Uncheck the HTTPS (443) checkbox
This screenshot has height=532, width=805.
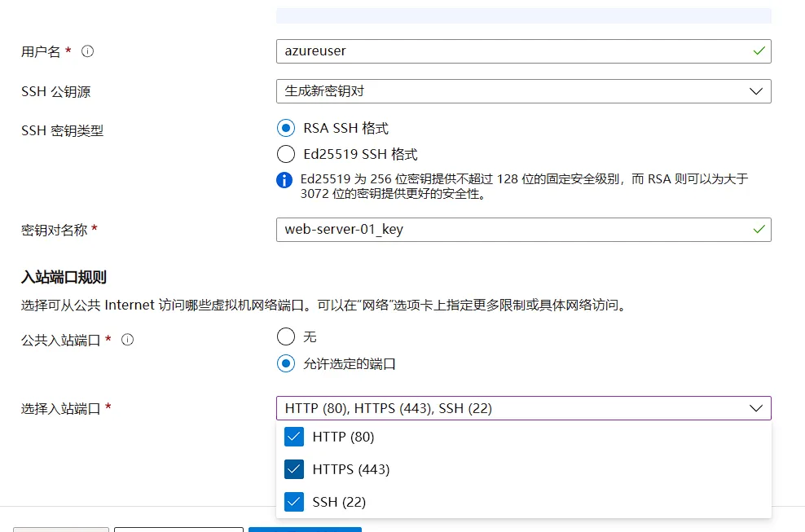(294, 469)
